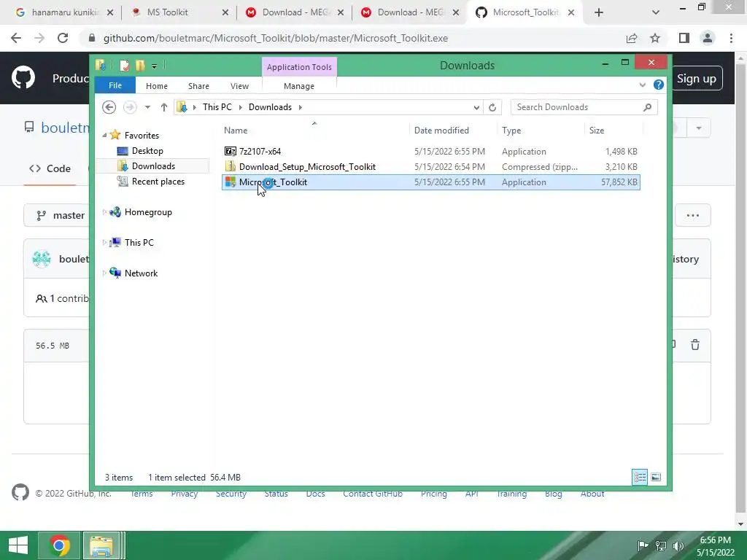Click the Chrome profile avatar icon
This screenshot has height=560, width=747.
708,38
